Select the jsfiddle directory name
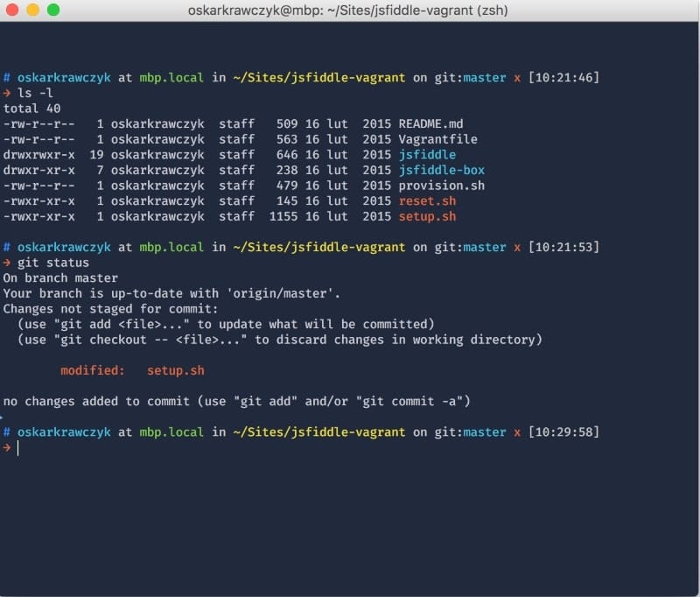Viewport: 700px width, 597px height. point(427,155)
